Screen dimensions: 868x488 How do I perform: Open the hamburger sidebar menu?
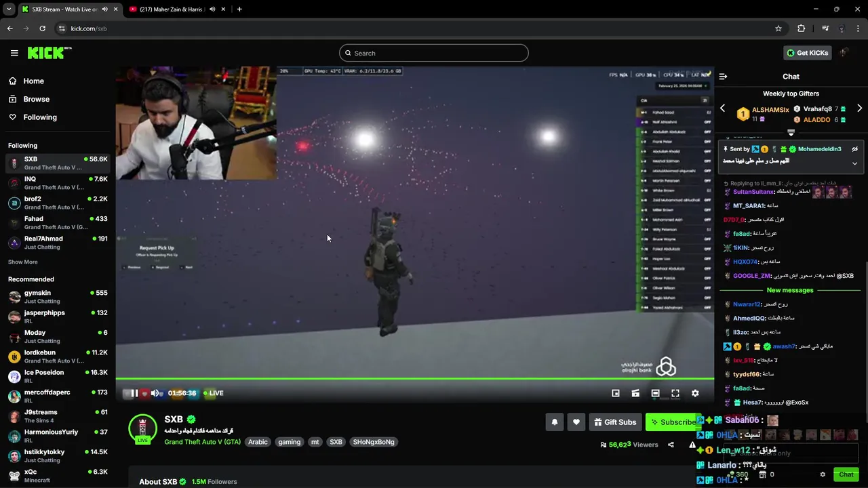coord(14,53)
